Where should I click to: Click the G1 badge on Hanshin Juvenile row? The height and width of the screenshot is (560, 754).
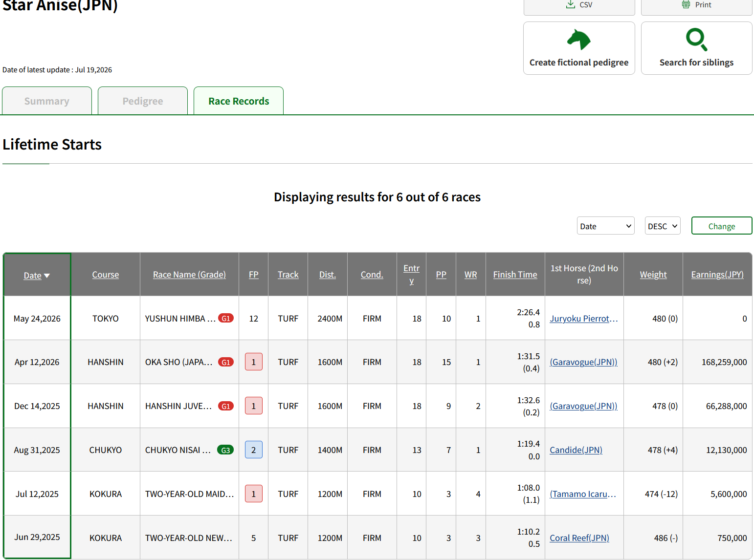(x=225, y=406)
